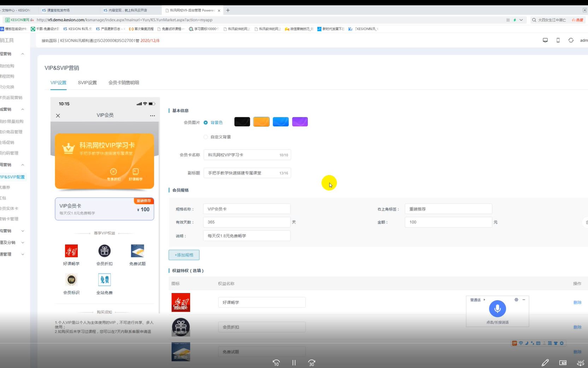Choose the purple card background swatch

[x=300, y=122]
